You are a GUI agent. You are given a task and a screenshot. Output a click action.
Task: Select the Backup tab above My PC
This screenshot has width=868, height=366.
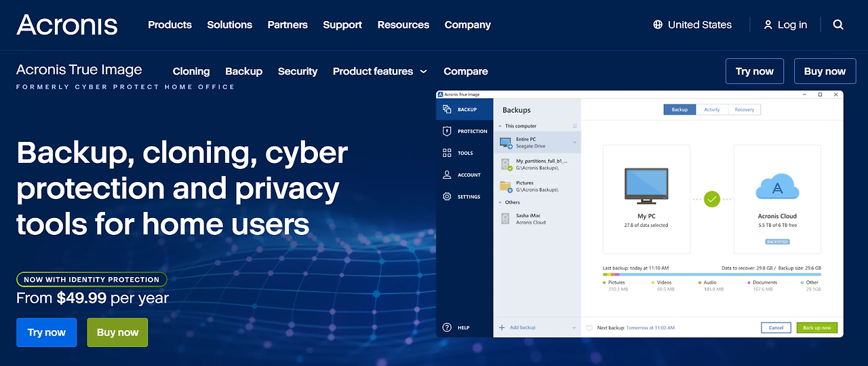click(679, 109)
